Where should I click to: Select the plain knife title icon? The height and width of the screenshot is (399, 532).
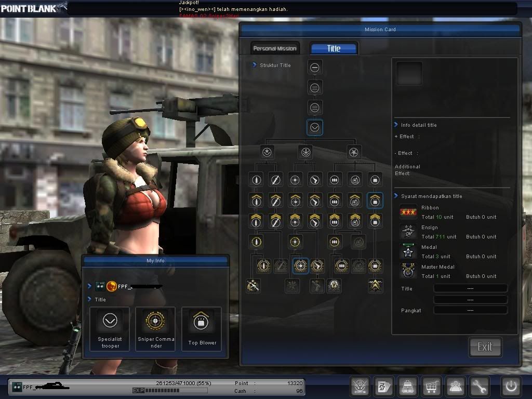click(x=275, y=180)
